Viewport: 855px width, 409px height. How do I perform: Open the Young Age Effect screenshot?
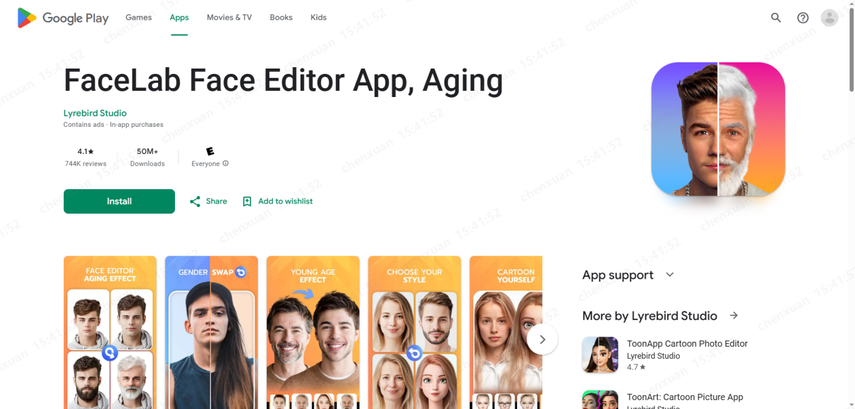[x=313, y=333]
